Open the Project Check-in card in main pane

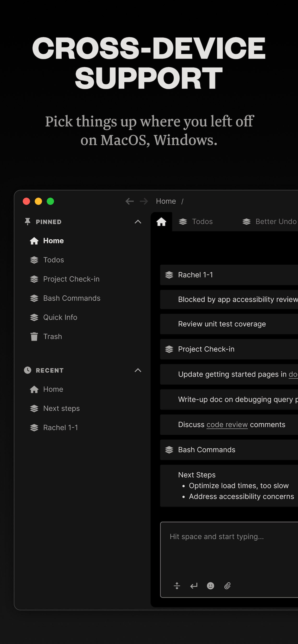click(x=229, y=349)
